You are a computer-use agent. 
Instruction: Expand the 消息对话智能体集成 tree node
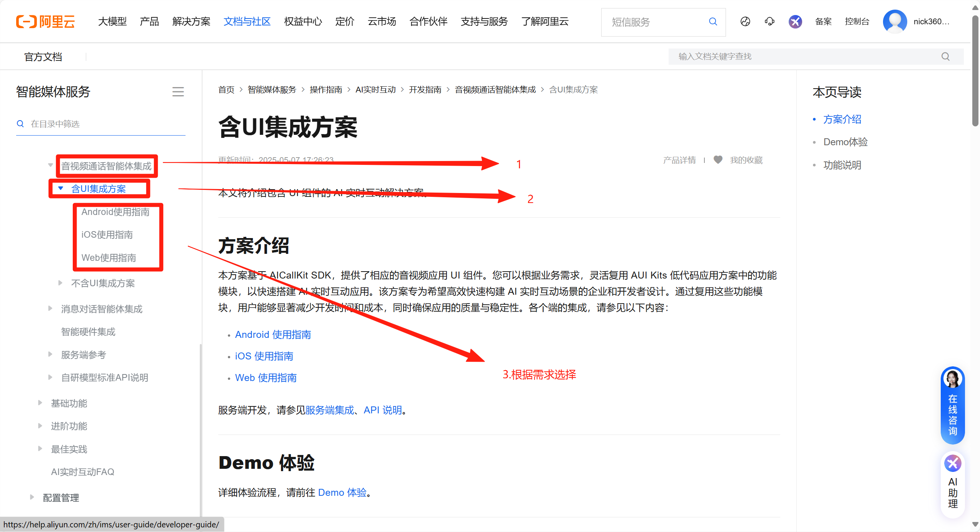point(50,309)
